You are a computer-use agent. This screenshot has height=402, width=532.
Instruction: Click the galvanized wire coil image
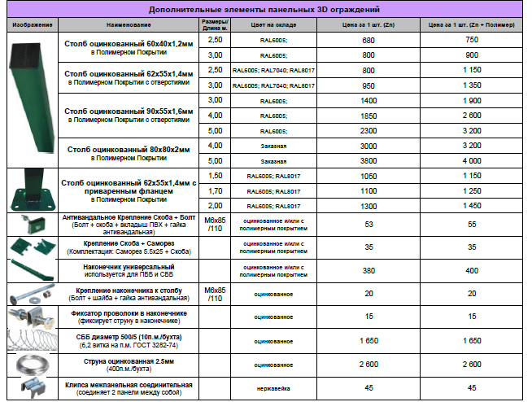point(33,365)
